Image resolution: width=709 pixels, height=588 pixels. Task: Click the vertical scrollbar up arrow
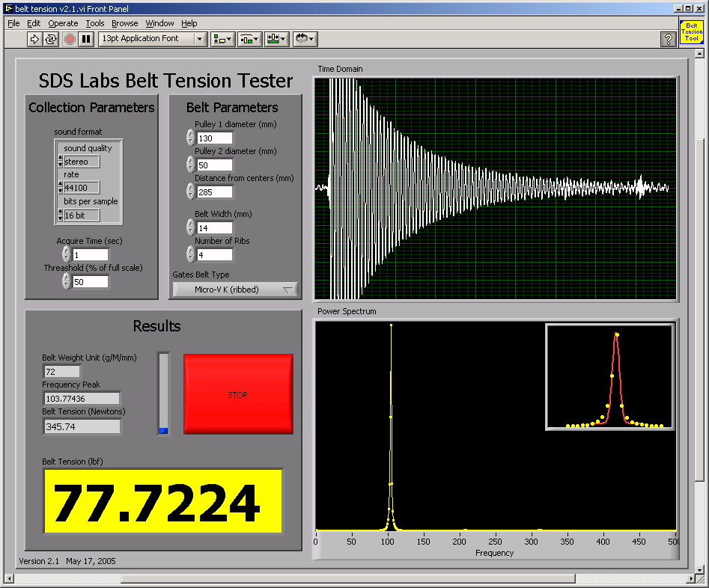699,54
